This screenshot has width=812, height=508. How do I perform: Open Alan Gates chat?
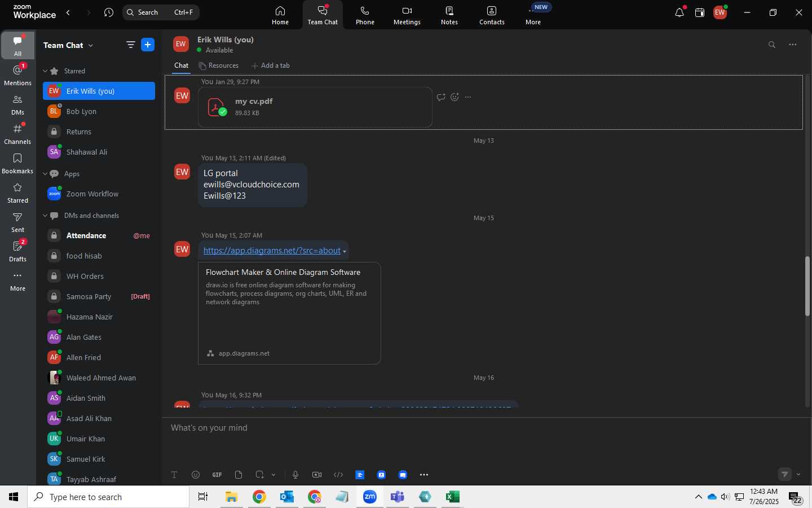pos(99,337)
